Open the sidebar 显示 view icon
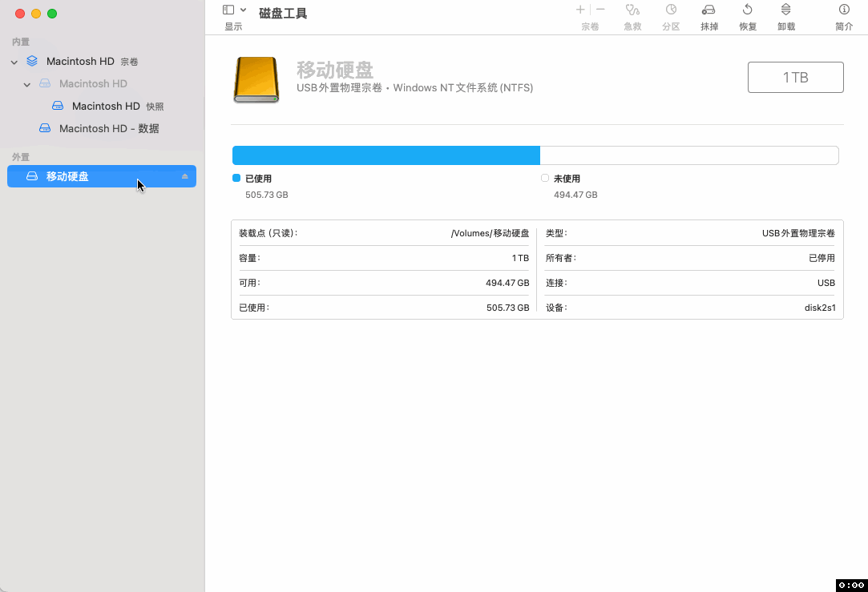 [228, 10]
